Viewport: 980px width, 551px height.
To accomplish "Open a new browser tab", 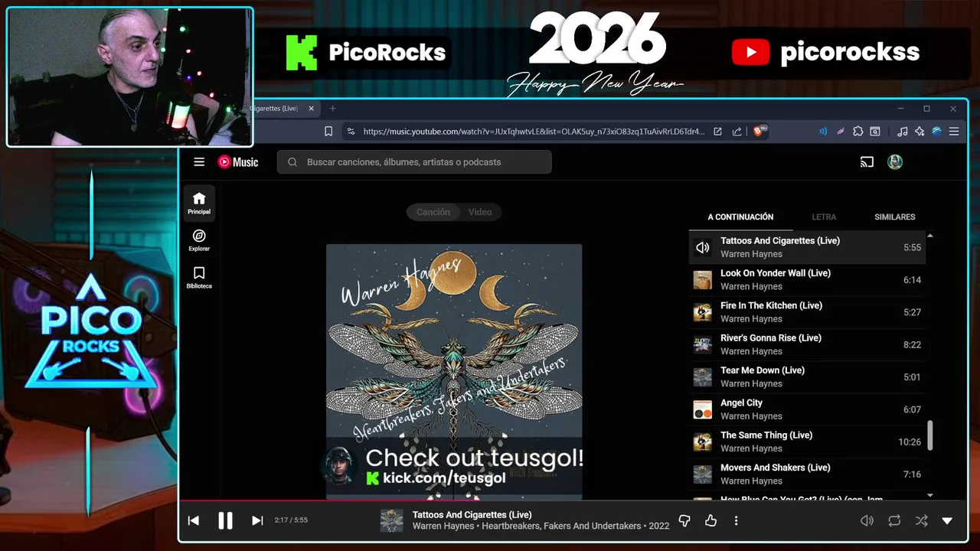I will [x=332, y=109].
